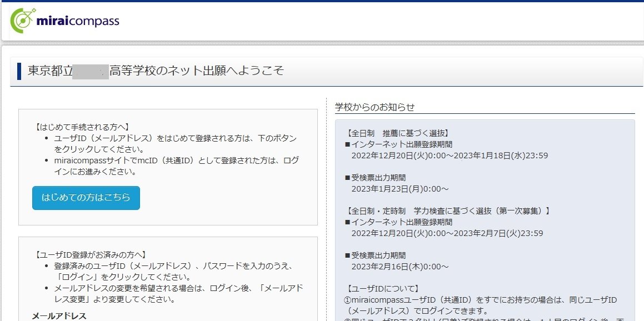
Task: Click the blue bar beside the page heading
Action: [19, 71]
